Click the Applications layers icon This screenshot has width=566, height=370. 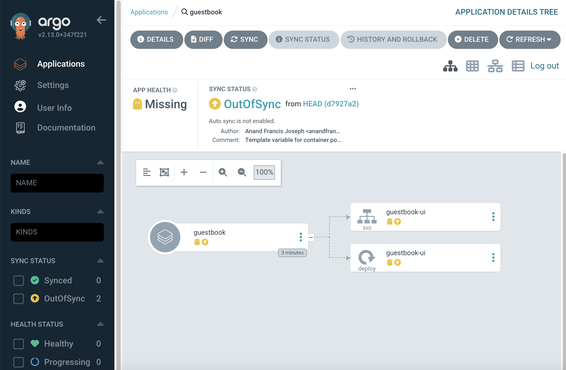pyautogui.click(x=20, y=64)
